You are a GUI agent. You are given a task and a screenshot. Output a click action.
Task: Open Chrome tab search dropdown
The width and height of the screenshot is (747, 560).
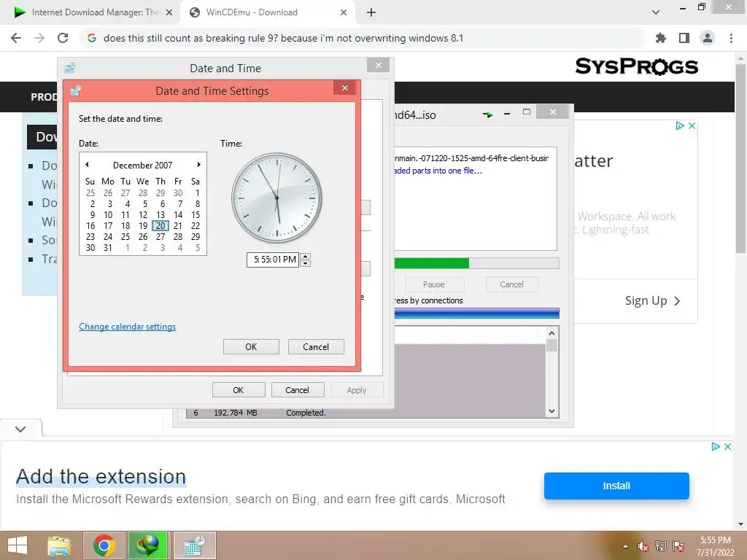coord(656,12)
